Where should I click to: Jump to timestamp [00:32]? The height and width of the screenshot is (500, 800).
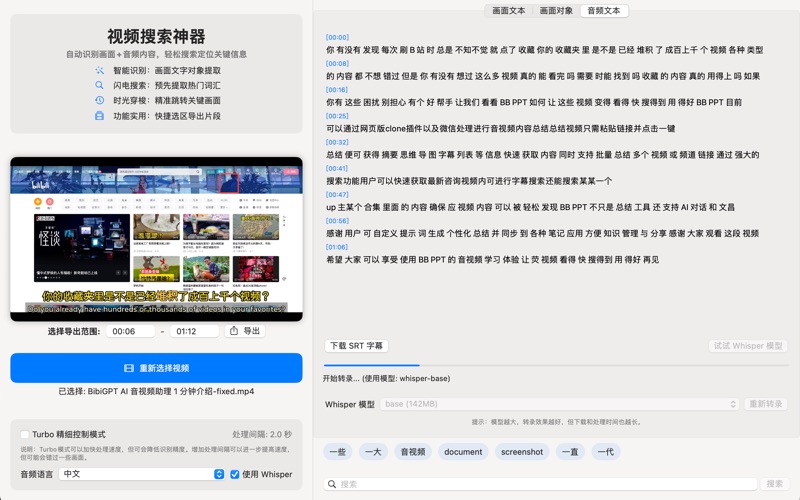[337, 142]
